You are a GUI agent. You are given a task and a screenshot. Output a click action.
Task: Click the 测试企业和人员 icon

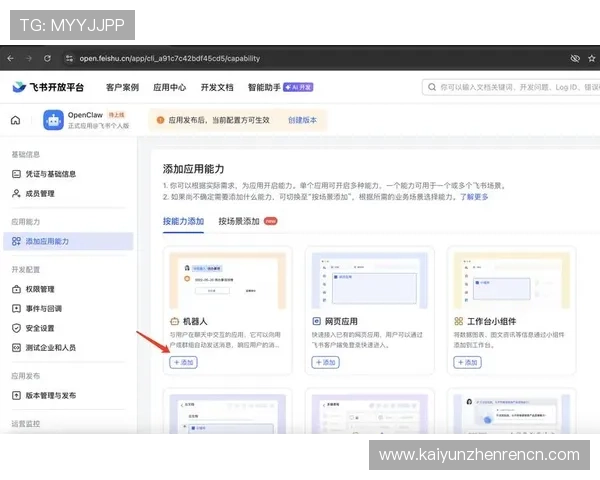tap(16, 348)
